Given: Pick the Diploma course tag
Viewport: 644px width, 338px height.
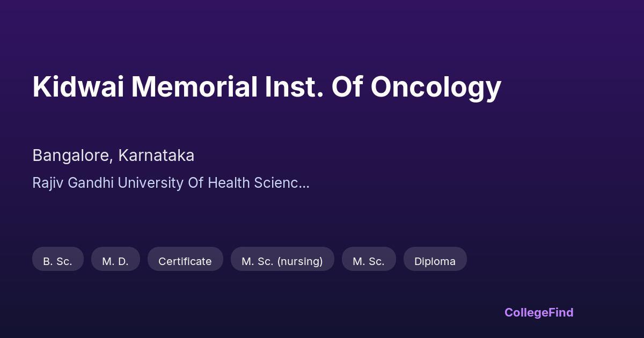Looking at the screenshot, I should (435, 261).
